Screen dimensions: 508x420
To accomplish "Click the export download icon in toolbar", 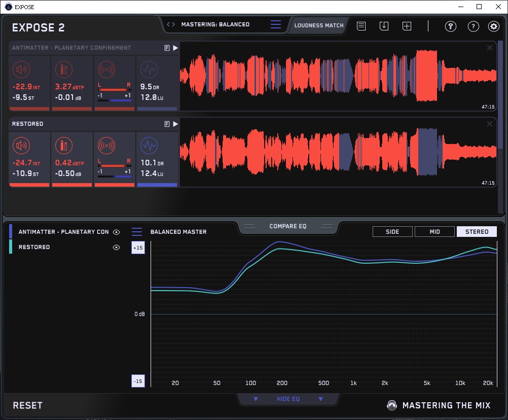I will coord(384,26).
